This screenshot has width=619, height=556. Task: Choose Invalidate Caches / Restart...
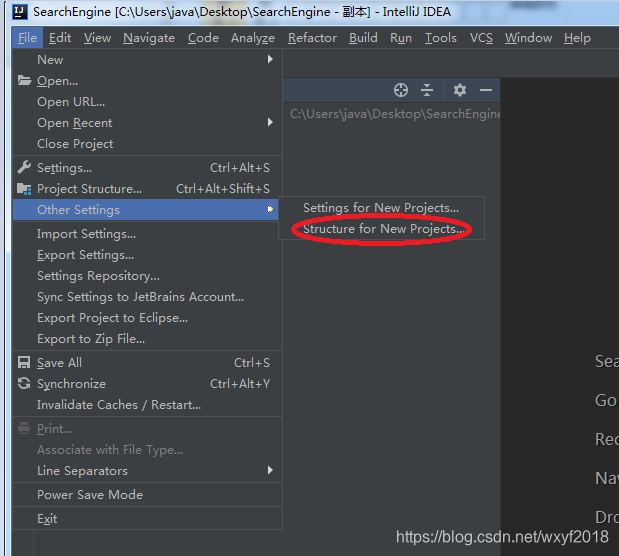click(147, 404)
